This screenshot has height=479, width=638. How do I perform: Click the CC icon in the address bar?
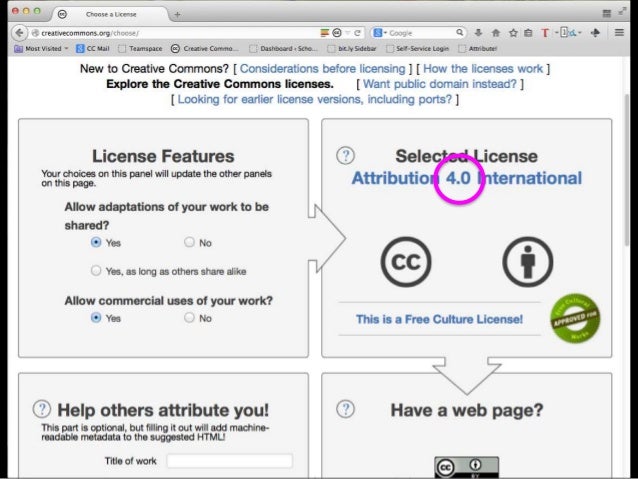[x=337, y=33]
